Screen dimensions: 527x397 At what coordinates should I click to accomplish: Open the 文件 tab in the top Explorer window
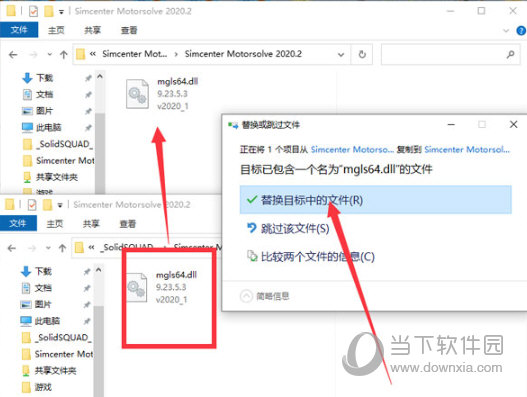pyautogui.click(x=19, y=30)
